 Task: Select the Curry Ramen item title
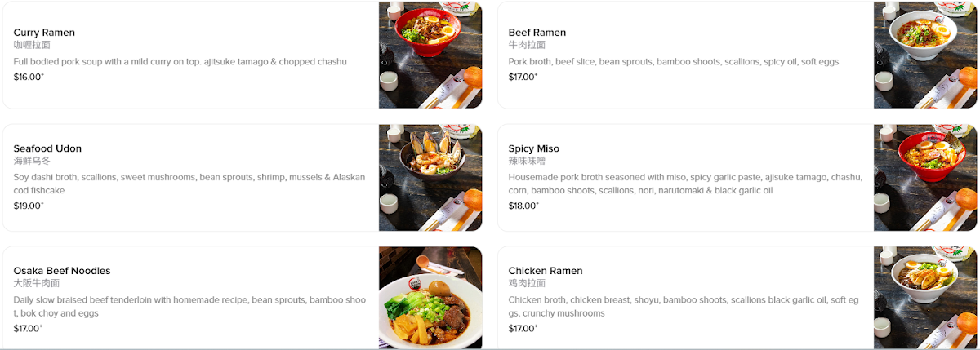pos(44,33)
